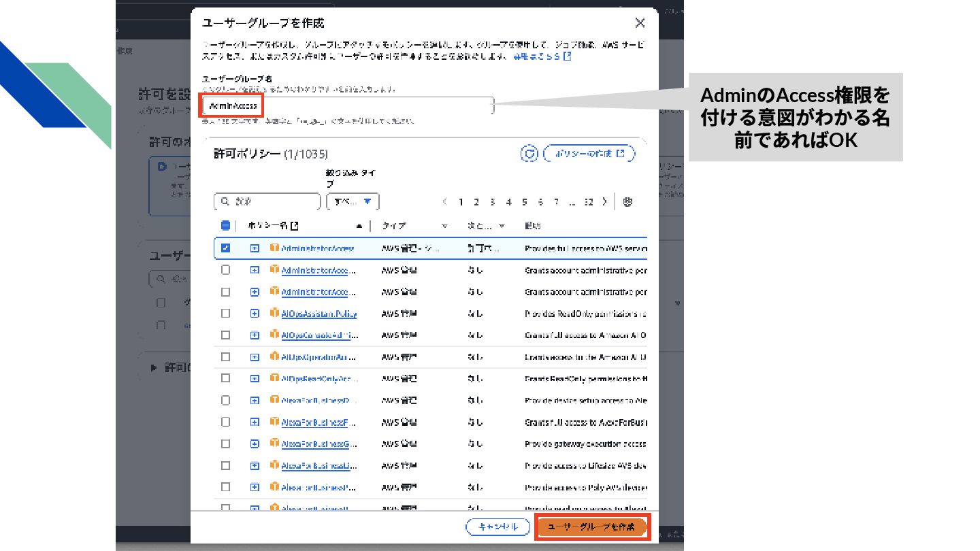The width and height of the screenshot is (980, 551).
Task: Click the orange icon for AlexaForBusinessD... policy
Action: (275, 400)
